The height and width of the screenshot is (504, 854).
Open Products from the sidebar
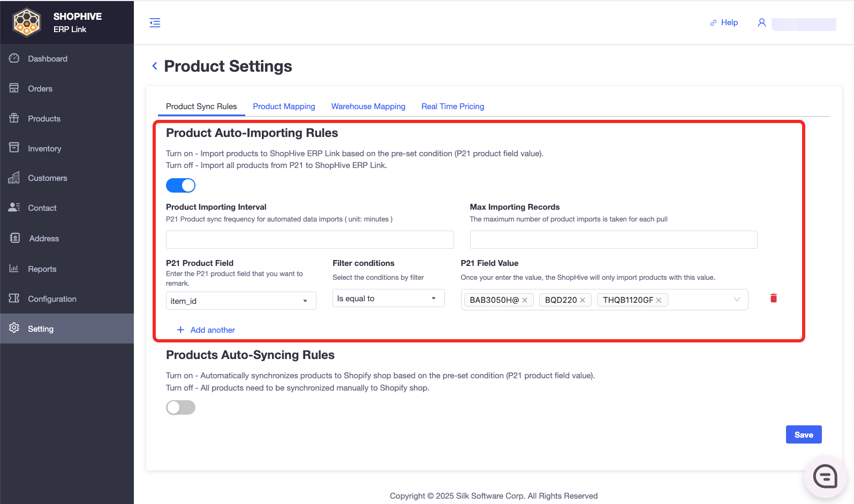(67, 119)
